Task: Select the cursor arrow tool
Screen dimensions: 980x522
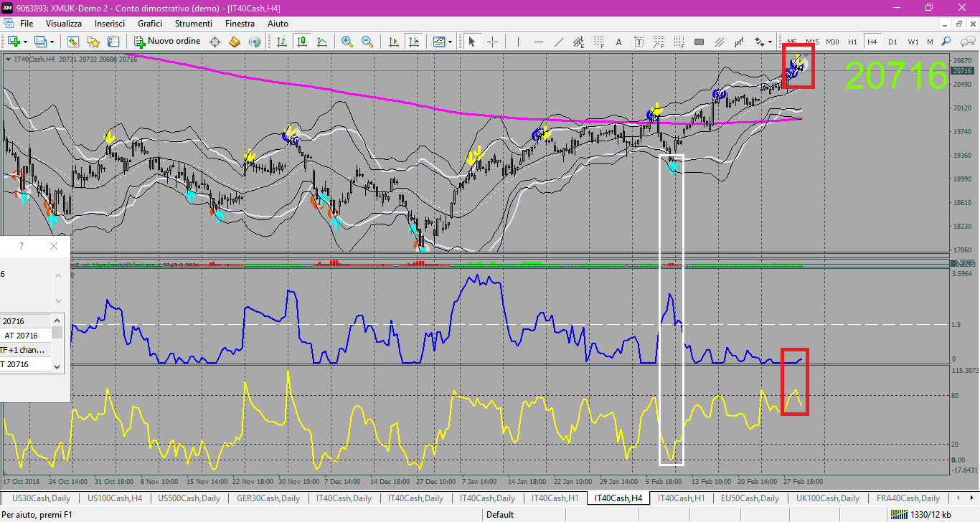Action: pos(472,42)
